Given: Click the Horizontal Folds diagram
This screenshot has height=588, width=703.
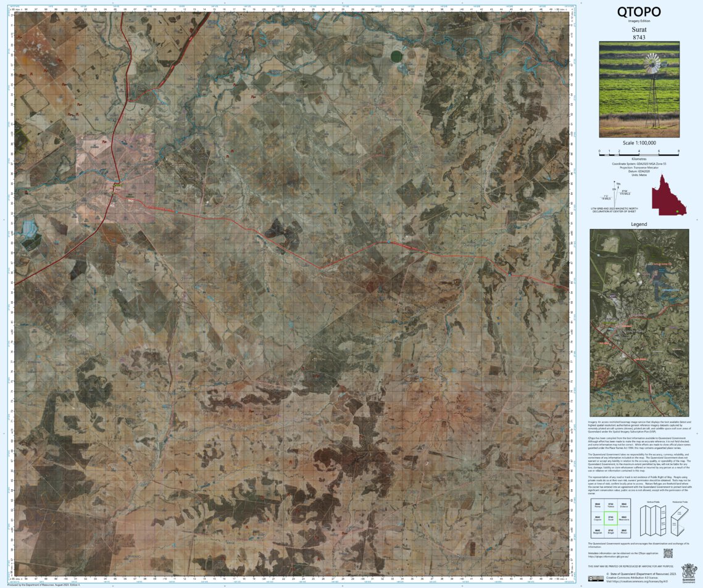Looking at the screenshot, I should tap(680, 520).
